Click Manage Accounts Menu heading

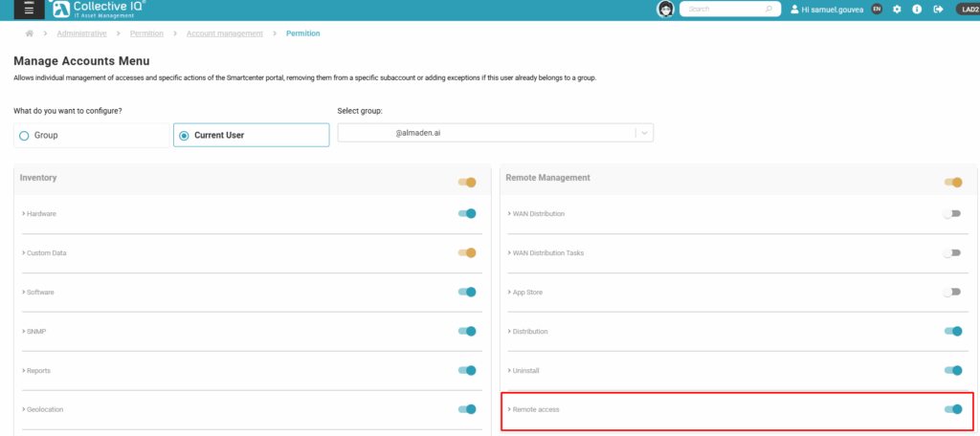tap(81, 61)
